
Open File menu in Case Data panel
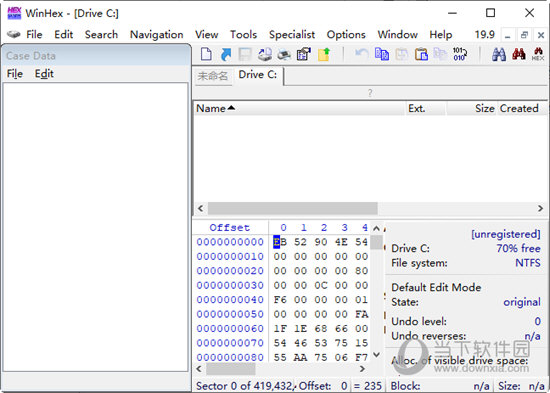(15, 74)
